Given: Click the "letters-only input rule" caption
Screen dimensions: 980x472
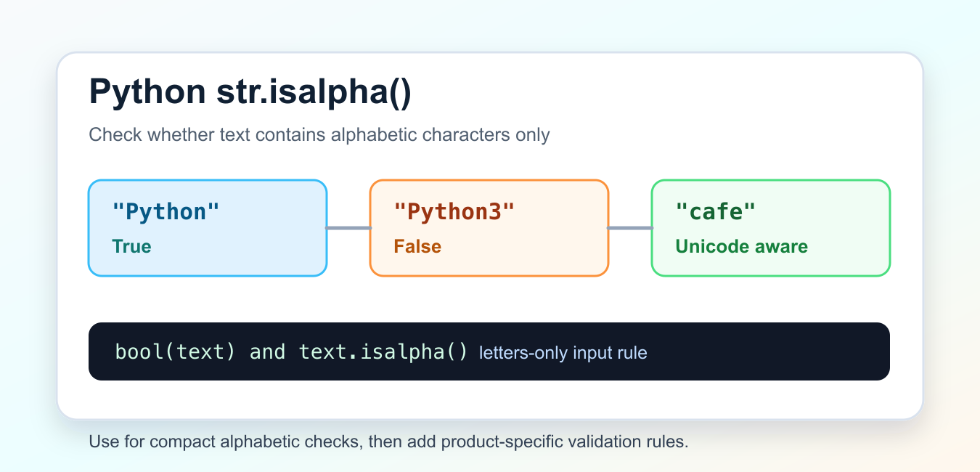Looking at the screenshot, I should [x=563, y=354].
